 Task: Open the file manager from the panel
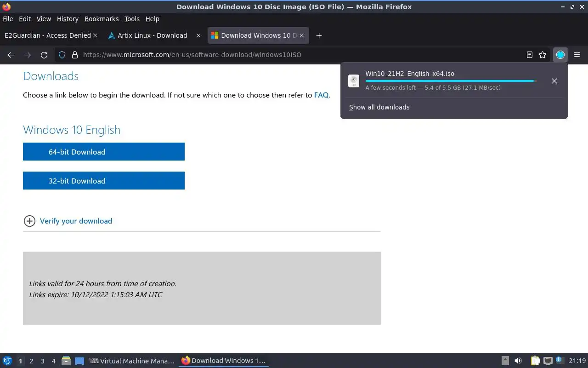point(66,361)
